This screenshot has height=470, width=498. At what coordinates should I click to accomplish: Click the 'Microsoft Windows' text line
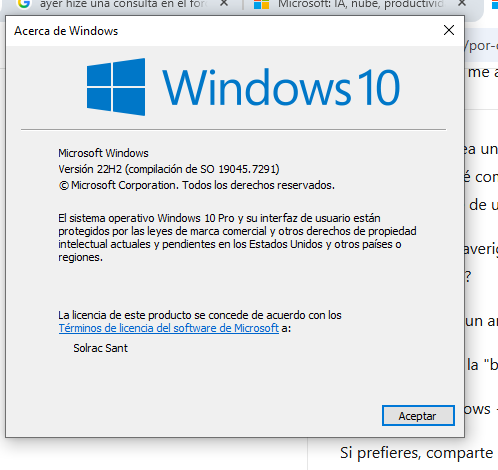tap(103, 153)
